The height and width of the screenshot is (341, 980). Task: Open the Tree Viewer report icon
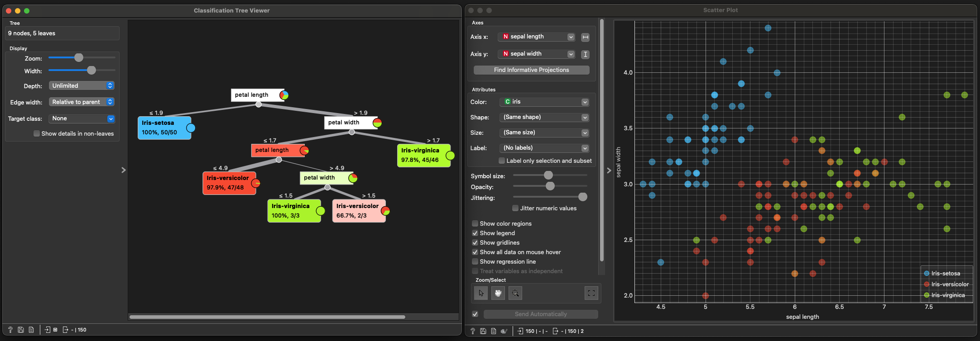(31, 330)
